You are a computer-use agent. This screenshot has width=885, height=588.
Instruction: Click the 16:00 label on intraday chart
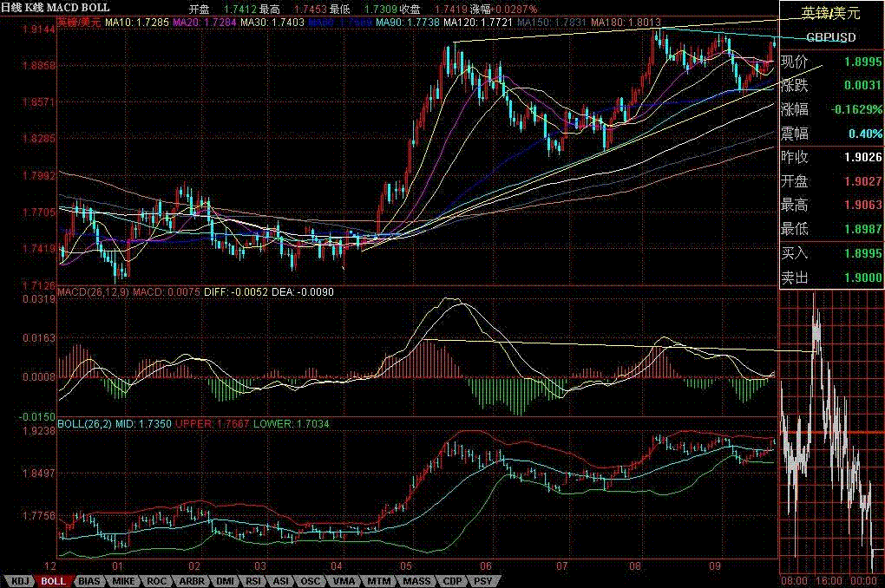pos(829,581)
